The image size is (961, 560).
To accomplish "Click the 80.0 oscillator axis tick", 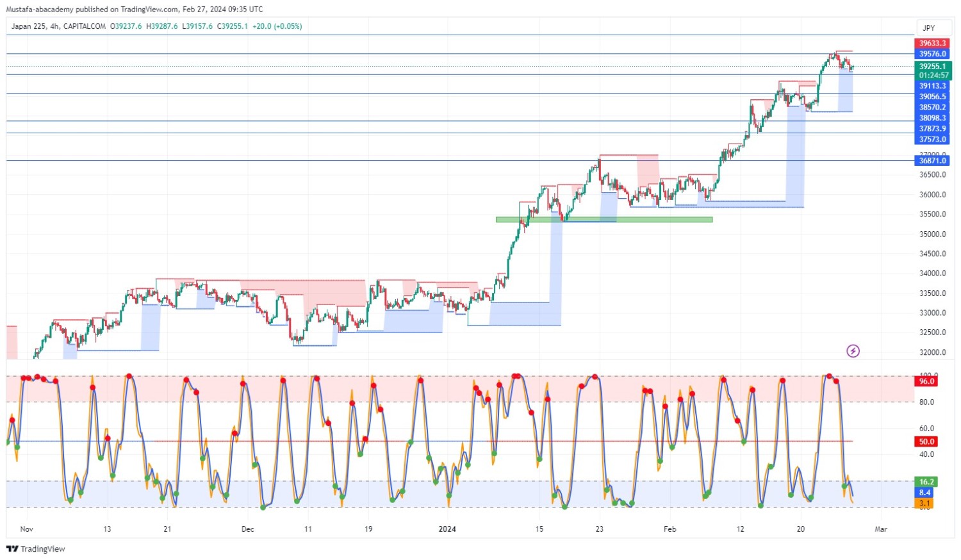I will click(926, 402).
